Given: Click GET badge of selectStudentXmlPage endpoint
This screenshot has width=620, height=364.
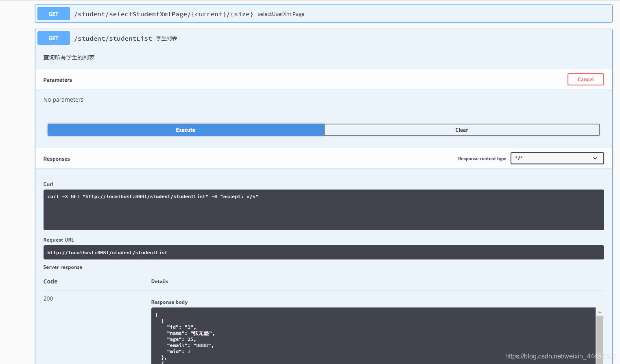Looking at the screenshot, I should coord(54,14).
